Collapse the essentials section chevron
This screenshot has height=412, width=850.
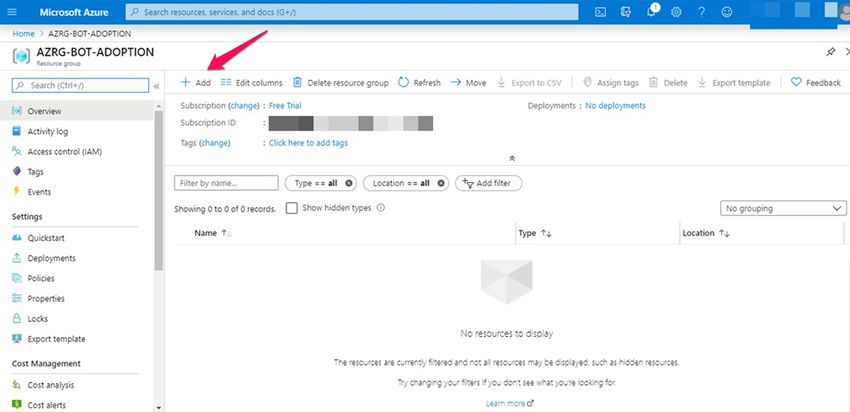(511, 158)
